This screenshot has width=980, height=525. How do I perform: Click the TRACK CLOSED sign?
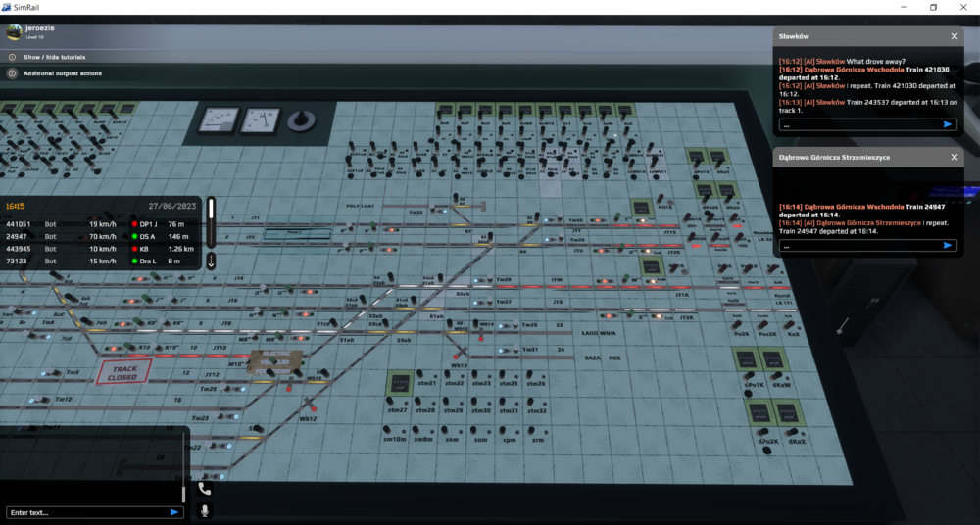point(123,372)
